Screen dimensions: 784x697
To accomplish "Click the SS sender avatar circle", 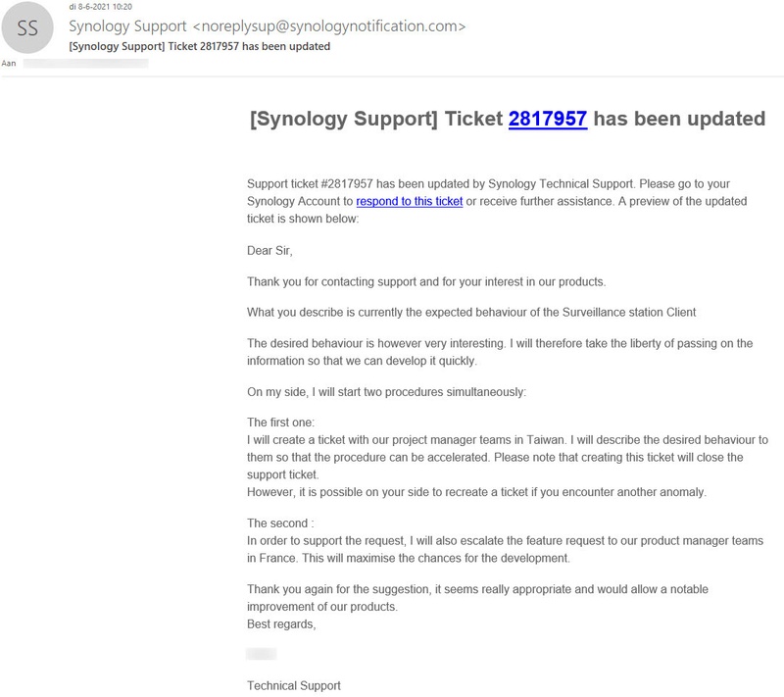I will pos(28,29).
